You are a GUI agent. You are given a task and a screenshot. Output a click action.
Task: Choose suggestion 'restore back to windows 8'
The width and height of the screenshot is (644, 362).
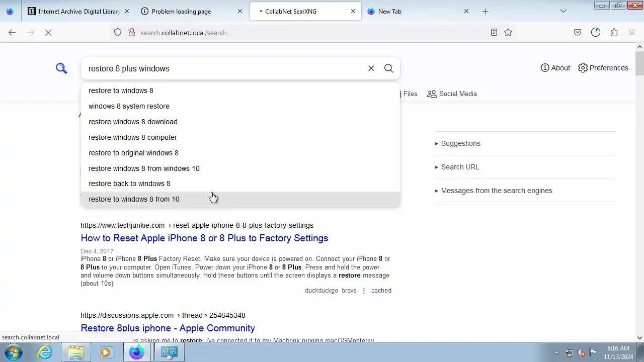click(x=240, y=184)
